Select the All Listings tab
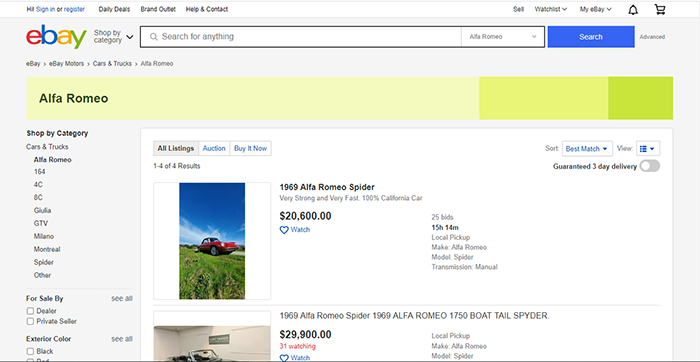The image size is (700, 362). (176, 148)
